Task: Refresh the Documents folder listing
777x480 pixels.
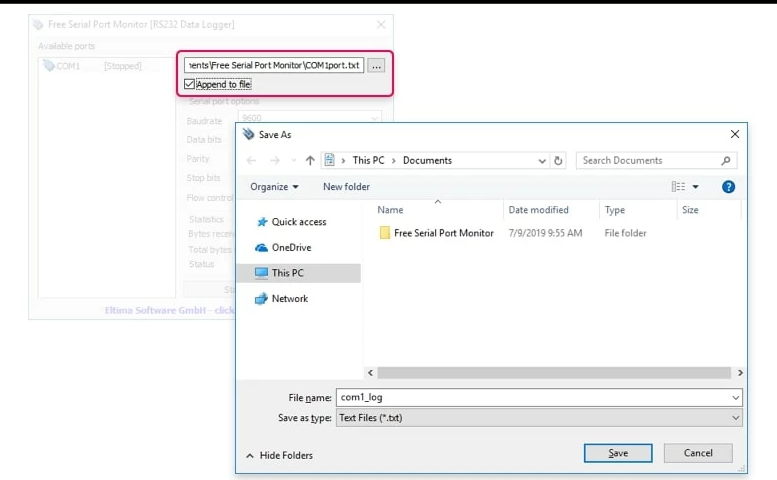Action: [558, 160]
